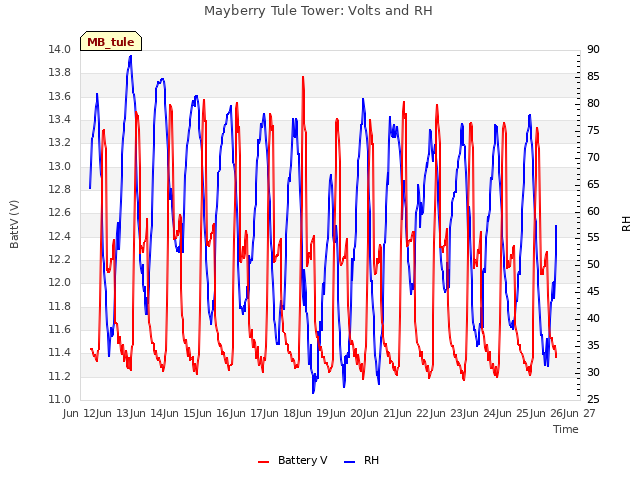This screenshot has height=480, width=640.
Task: Click the 13.2 tick on BattV axis
Action: [x=60, y=142]
